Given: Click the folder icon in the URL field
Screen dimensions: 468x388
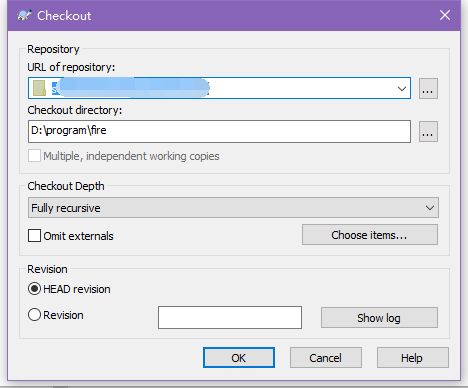Looking at the screenshot, I should [x=39, y=88].
